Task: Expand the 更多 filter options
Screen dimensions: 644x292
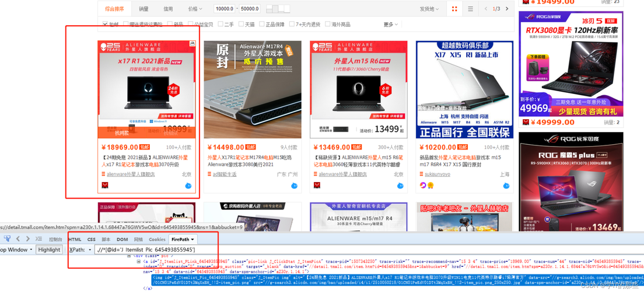Action: (391, 25)
